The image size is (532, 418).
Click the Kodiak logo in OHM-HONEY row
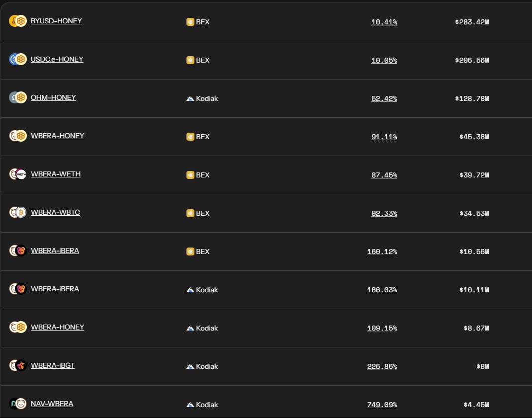pos(190,99)
